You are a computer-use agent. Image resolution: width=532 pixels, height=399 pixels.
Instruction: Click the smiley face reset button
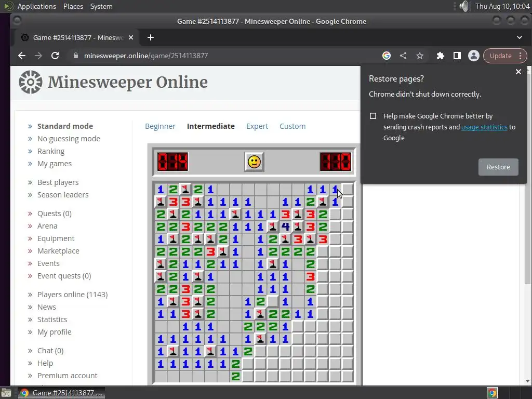254,162
